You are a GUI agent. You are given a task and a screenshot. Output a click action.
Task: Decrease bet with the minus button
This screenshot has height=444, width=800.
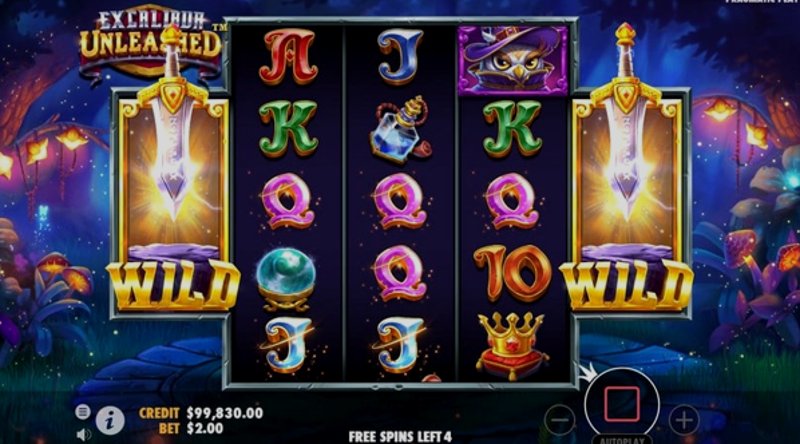pyautogui.click(x=560, y=420)
